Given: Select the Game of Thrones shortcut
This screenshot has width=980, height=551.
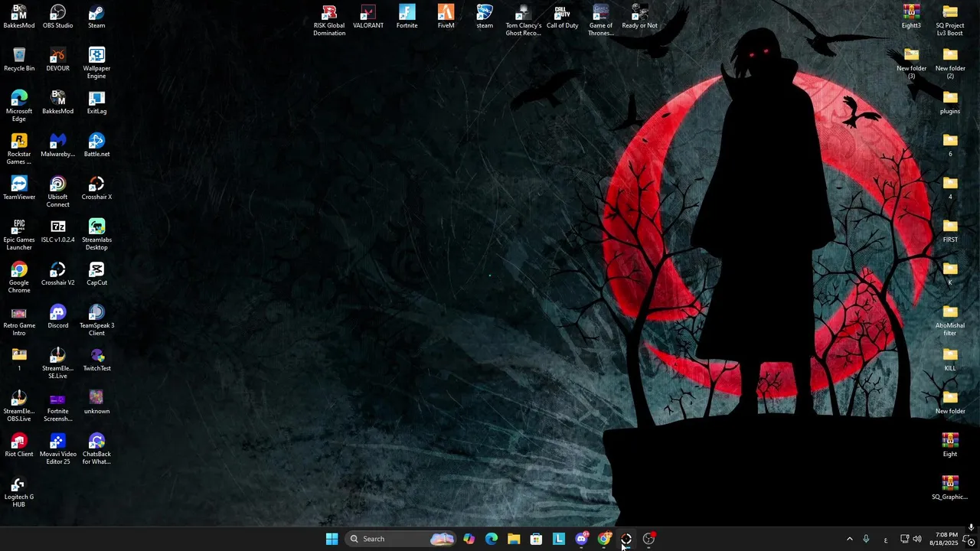Looking at the screenshot, I should (x=601, y=21).
